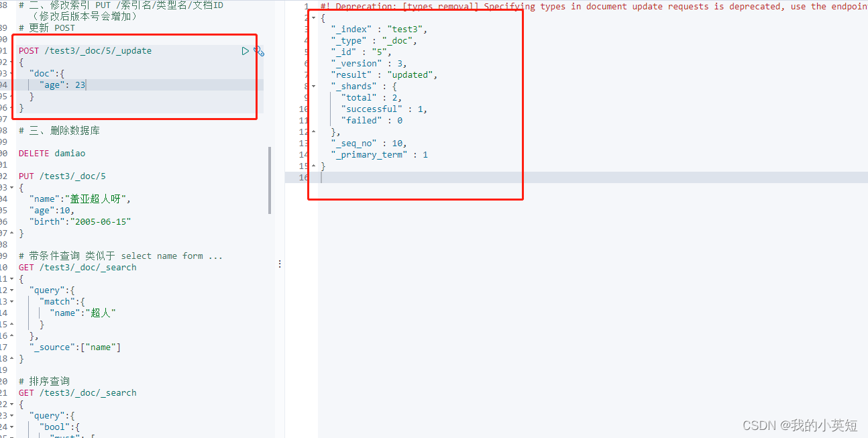Grab the editor vertical scrollbar thumb
This screenshot has height=438, width=868.
[x=270, y=180]
